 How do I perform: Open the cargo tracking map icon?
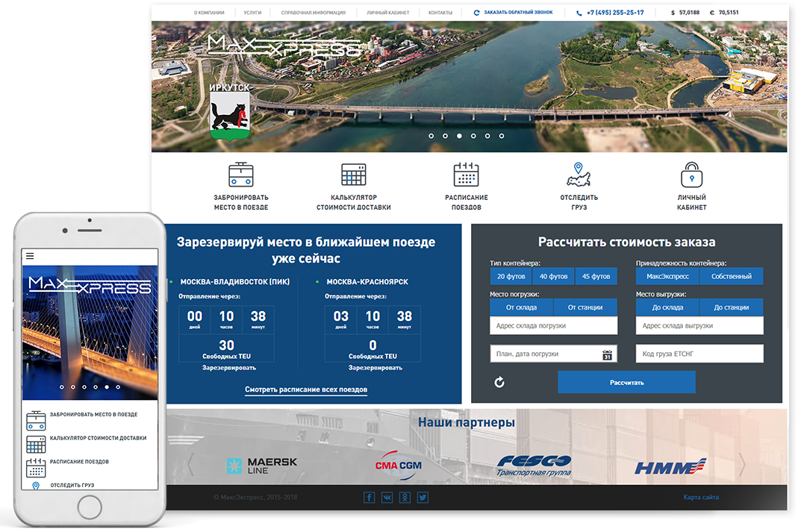[x=579, y=175]
